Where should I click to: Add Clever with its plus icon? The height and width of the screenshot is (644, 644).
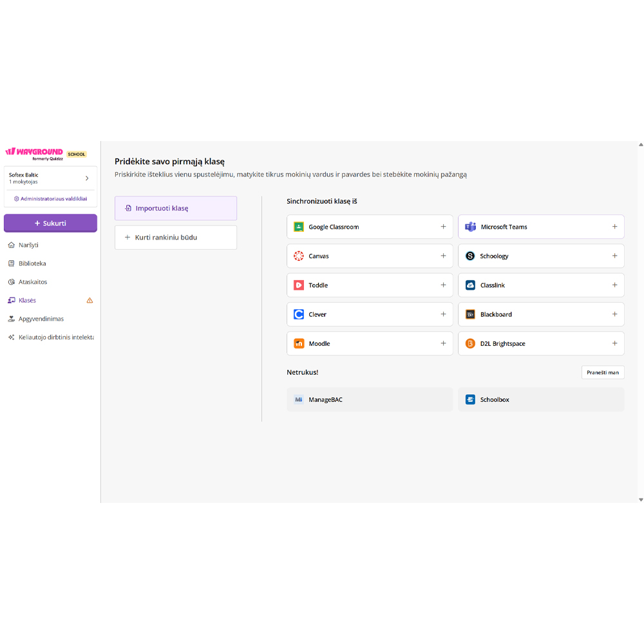pos(443,314)
